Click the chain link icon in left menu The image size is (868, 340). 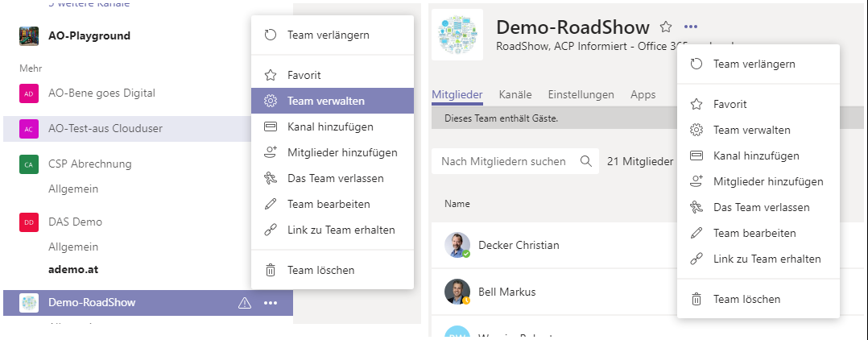tap(271, 230)
